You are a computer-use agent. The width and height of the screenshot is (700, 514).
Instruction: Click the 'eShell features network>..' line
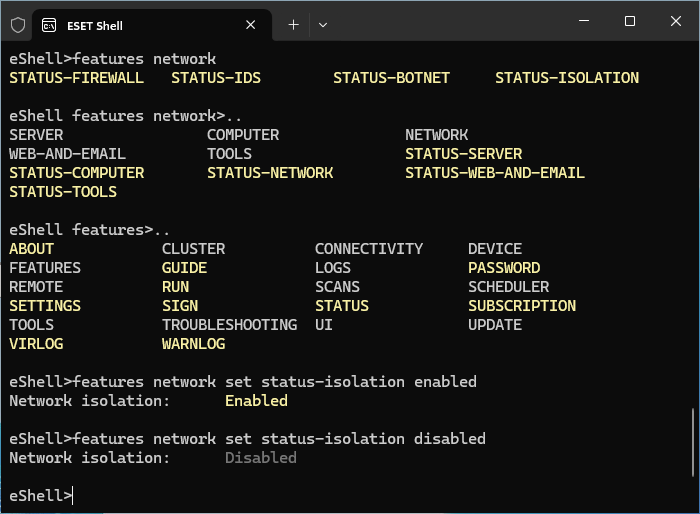tap(125, 116)
